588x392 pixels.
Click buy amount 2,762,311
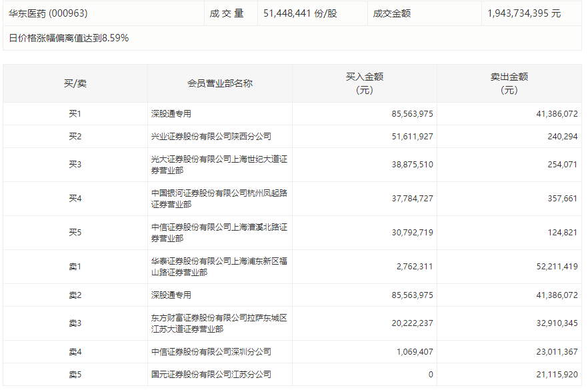point(415,267)
